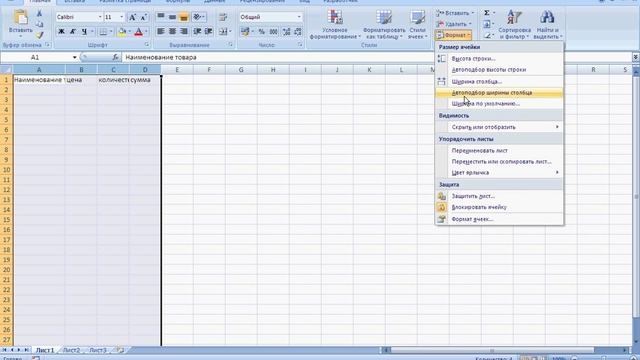Apply the yellow fill color bucket
This screenshot has height=360, width=640.
[x=122, y=31]
